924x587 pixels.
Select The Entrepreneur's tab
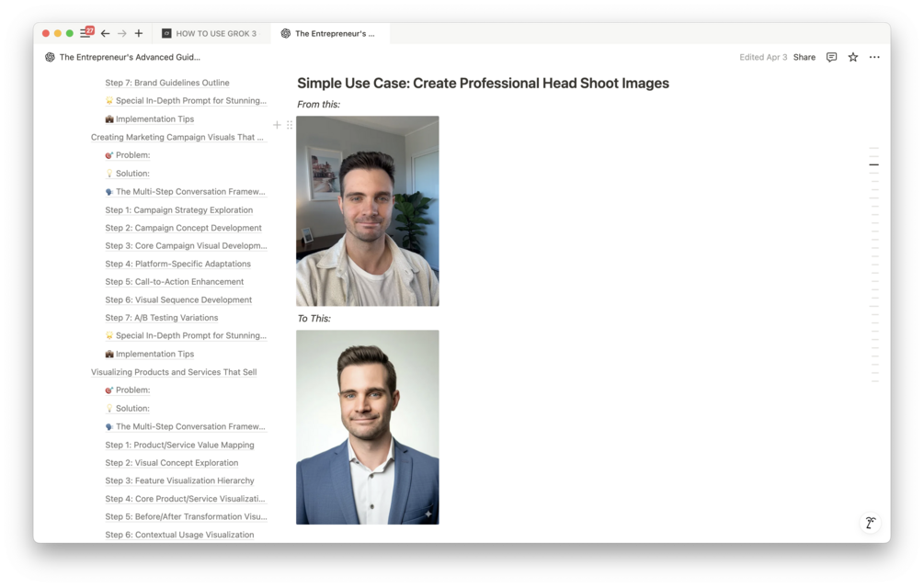(x=329, y=34)
